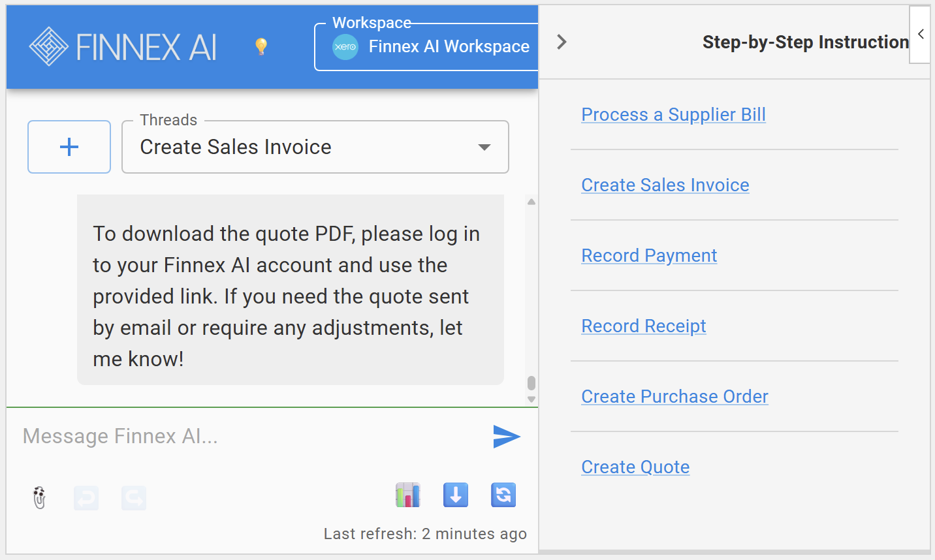
Task: Click the FINNEX AI brand name text
Action: [x=146, y=47]
